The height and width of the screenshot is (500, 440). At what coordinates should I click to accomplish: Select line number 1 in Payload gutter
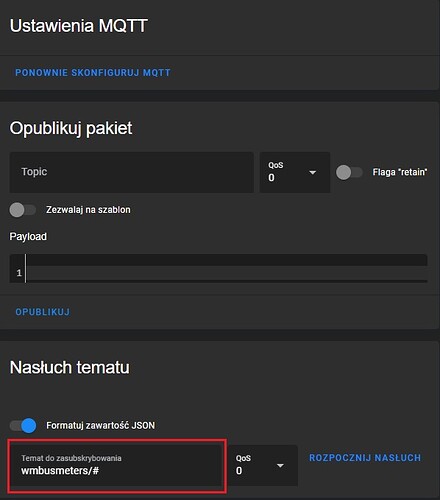(19, 273)
